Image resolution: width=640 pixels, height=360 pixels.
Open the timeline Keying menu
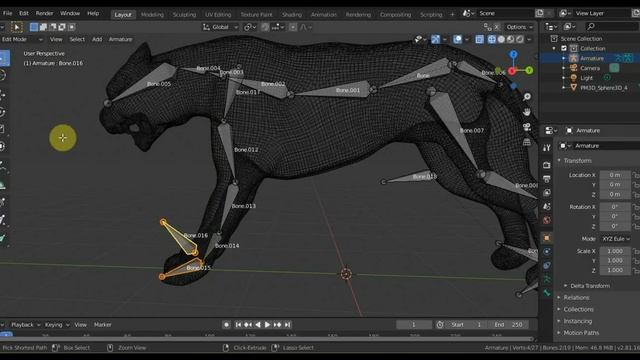[x=57, y=325]
